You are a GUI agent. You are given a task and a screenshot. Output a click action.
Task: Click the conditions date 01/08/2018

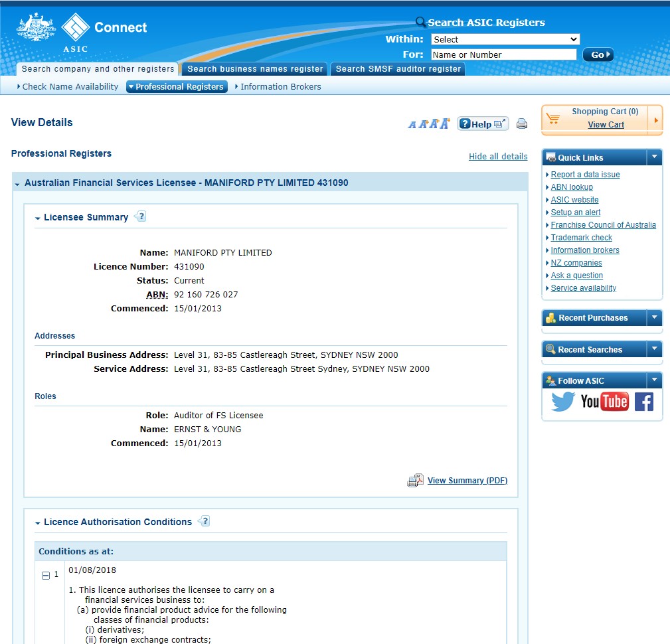pos(92,570)
